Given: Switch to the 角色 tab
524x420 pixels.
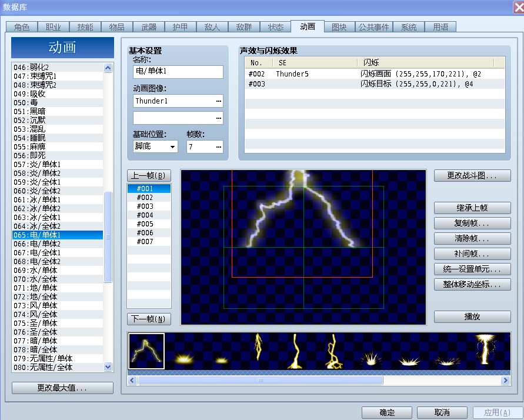Looking at the screenshot, I should [x=22, y=27].
